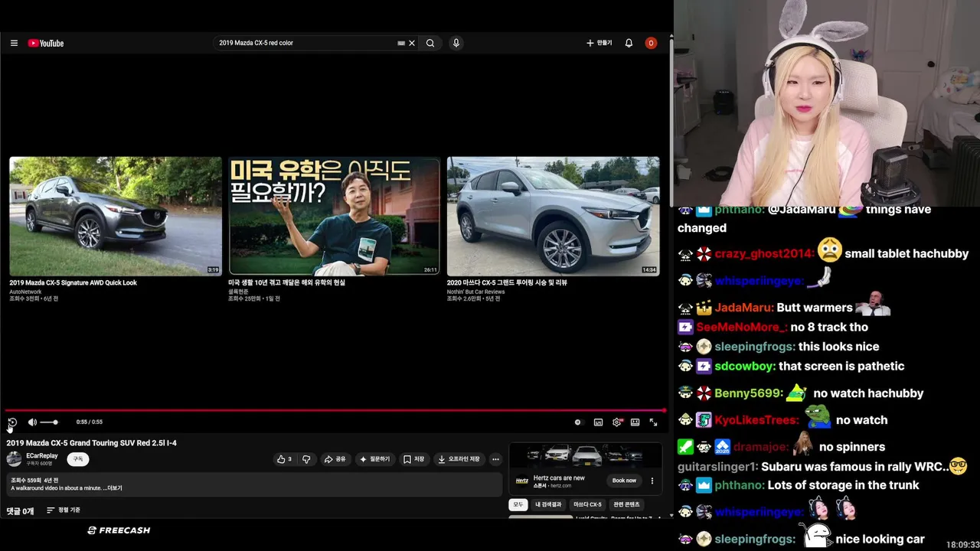Mute the video with speaker icon
The image size is (980, 551).
point(32,422)
